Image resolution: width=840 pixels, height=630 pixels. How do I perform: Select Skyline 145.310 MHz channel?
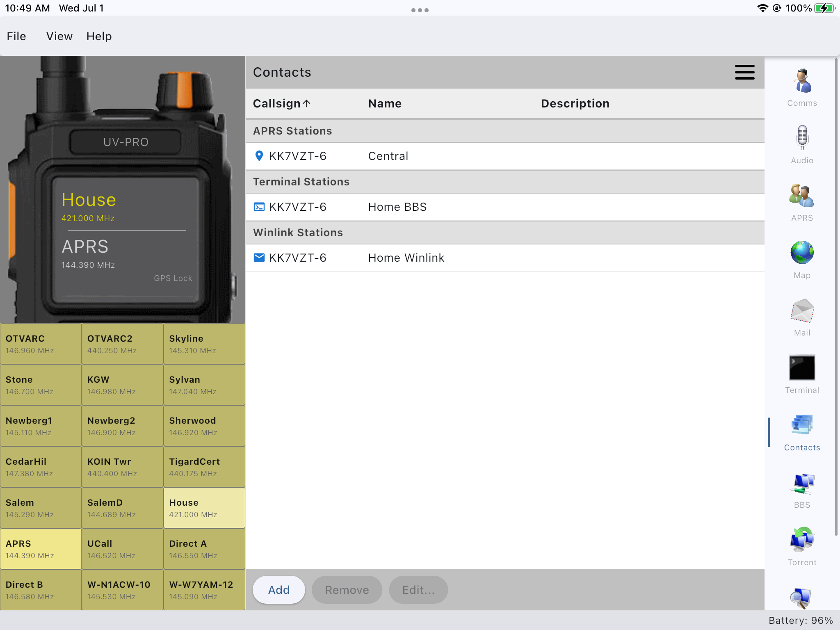click(x=204, y=344)
